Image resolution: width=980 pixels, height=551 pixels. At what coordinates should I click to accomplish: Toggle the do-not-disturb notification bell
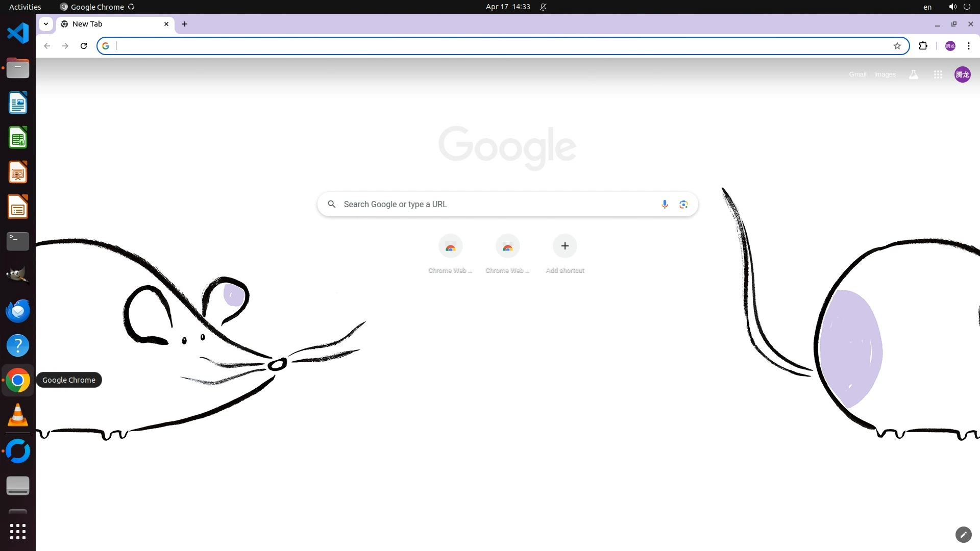pyautogui.click(x=543, y=7)
